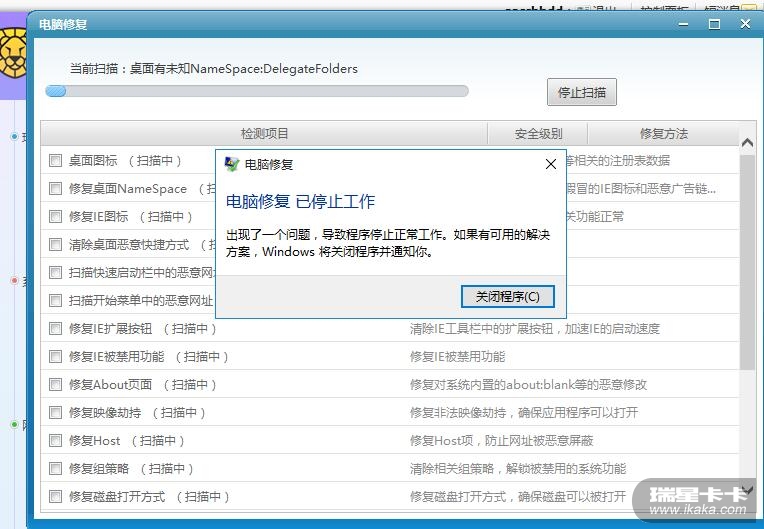Click the heading 电脑修复 已停止工作
The height and width of the screenshot is (529, 764).
tap(301, 202)
